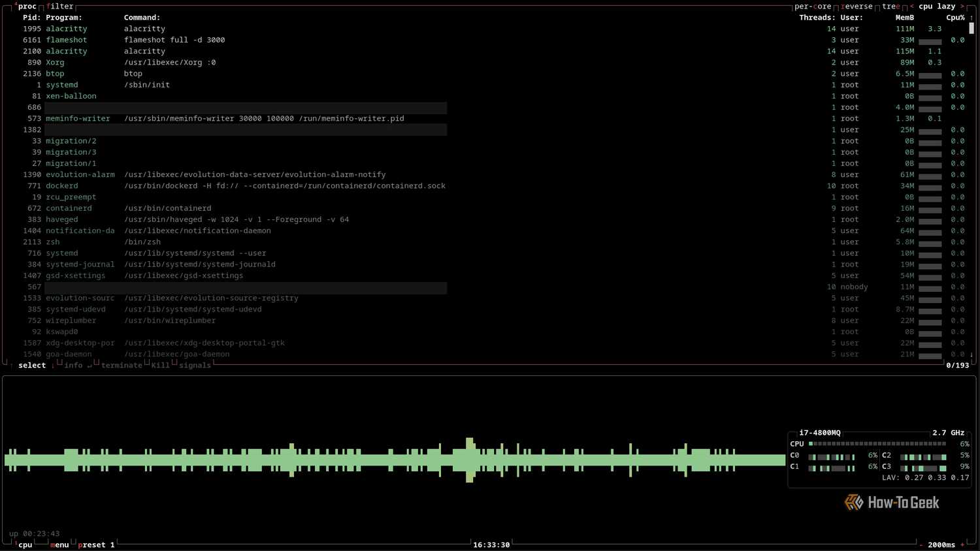Decrease update interval with minus
The width and height of the screenshot is (980, 551).
(921, 545)
